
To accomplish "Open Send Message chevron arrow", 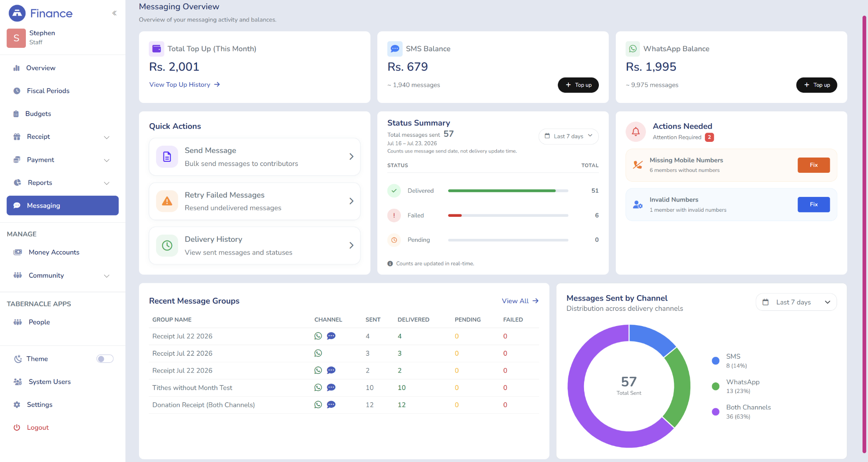I will coord(351,157).
